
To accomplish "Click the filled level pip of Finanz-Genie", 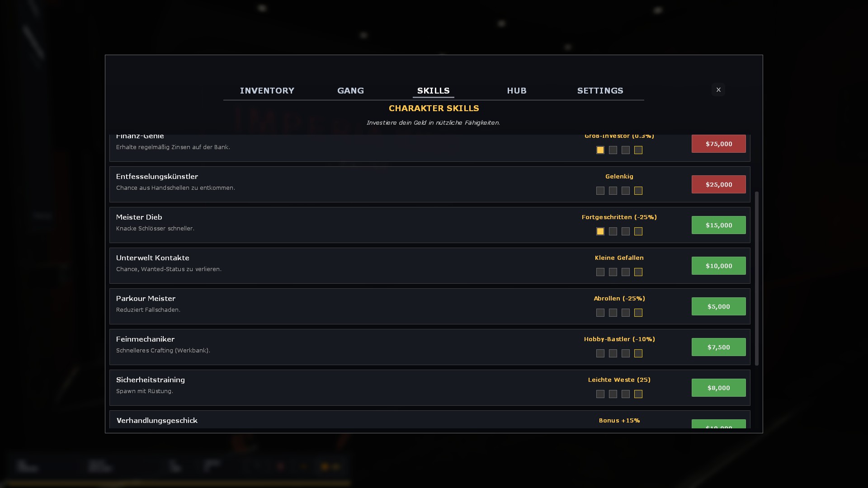I will 600,150.
